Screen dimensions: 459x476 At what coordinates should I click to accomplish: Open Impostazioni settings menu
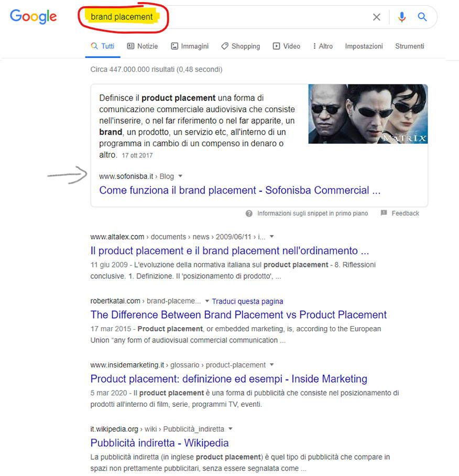click(364, 46)
